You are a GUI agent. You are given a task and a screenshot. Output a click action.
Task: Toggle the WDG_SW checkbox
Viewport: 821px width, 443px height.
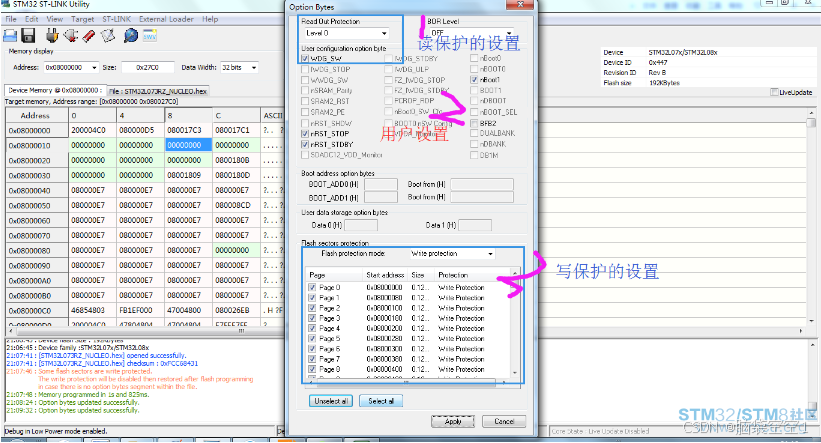point(305,59)
